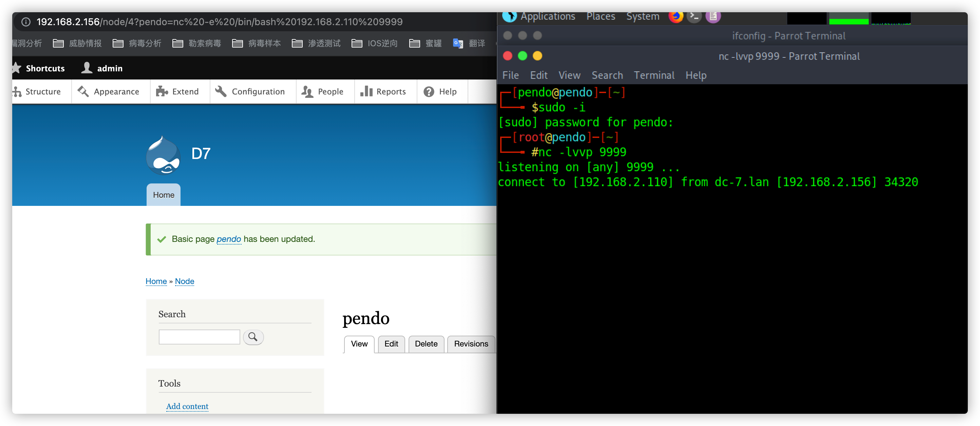Click the Appearance paintbrush icon
980x426 pixels.
click(x=83, y=91)
